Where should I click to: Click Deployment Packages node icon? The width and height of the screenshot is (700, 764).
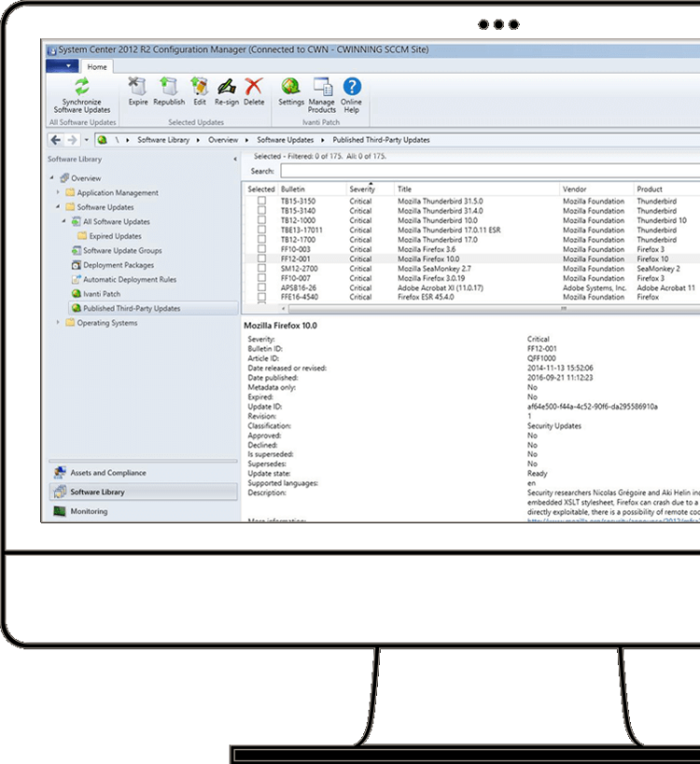click(x=76, y=265)
